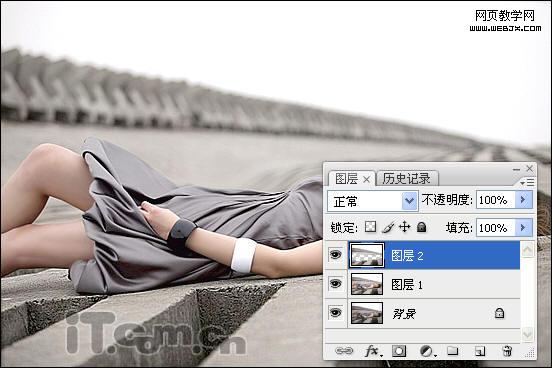Switch to the 图层 tab
552x368 pixels.
coord(346,179)
